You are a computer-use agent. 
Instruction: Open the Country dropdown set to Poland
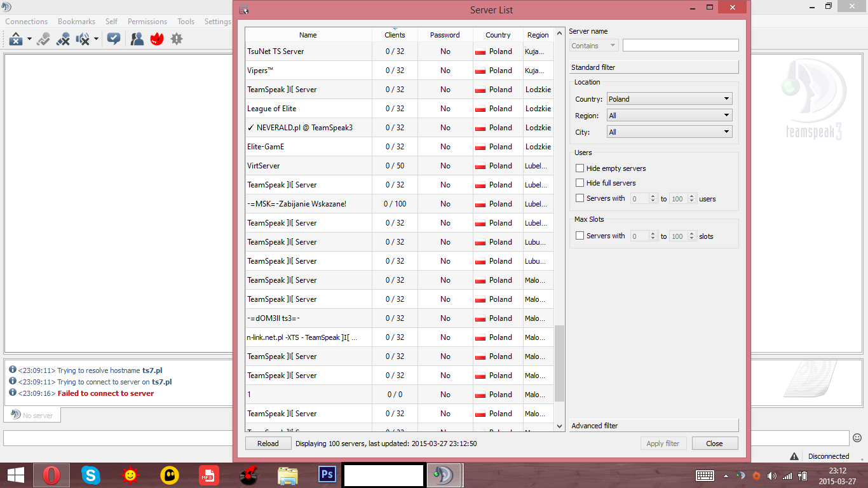tap(670, 99)
